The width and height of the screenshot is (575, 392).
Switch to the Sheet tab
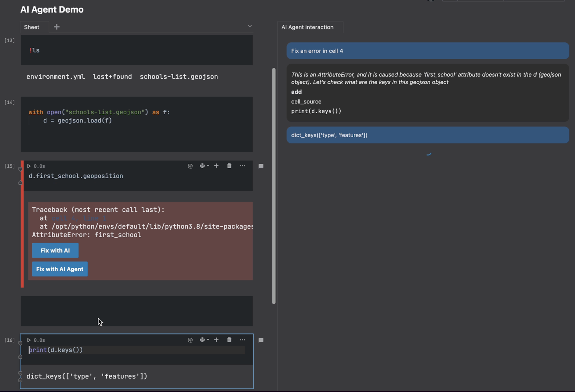34,27
